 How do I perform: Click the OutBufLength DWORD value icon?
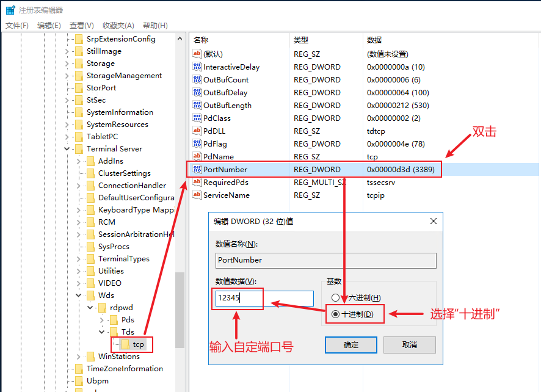click(x=197, y=105)
